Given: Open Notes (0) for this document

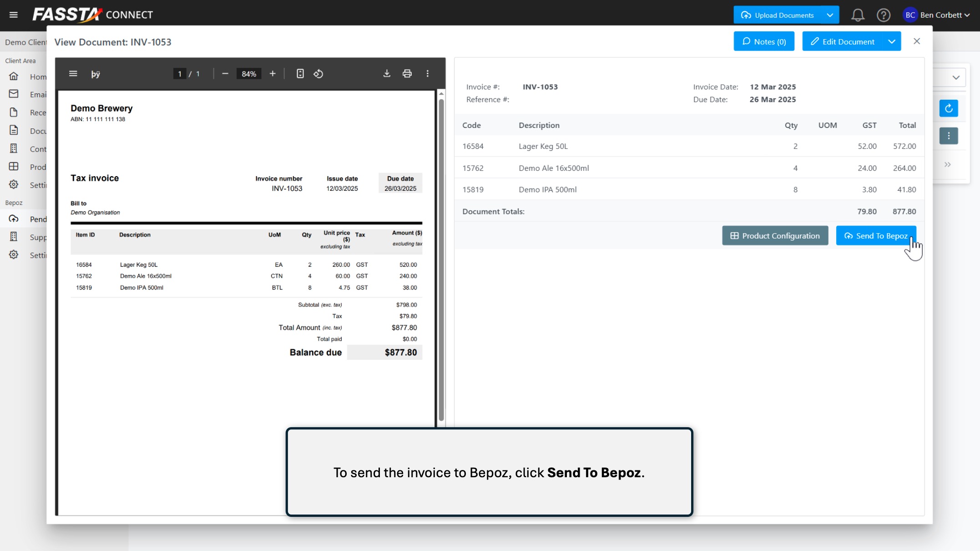Looking at the screenshot, I should [x=764, y=41].
